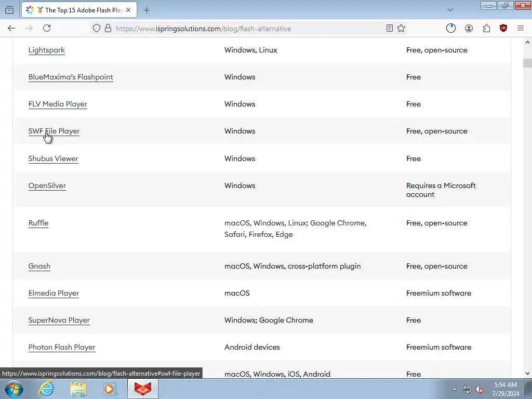Click 'Windows, Linux' platform cell for Lightspark

pyautogui.click(x=251, y=50)
